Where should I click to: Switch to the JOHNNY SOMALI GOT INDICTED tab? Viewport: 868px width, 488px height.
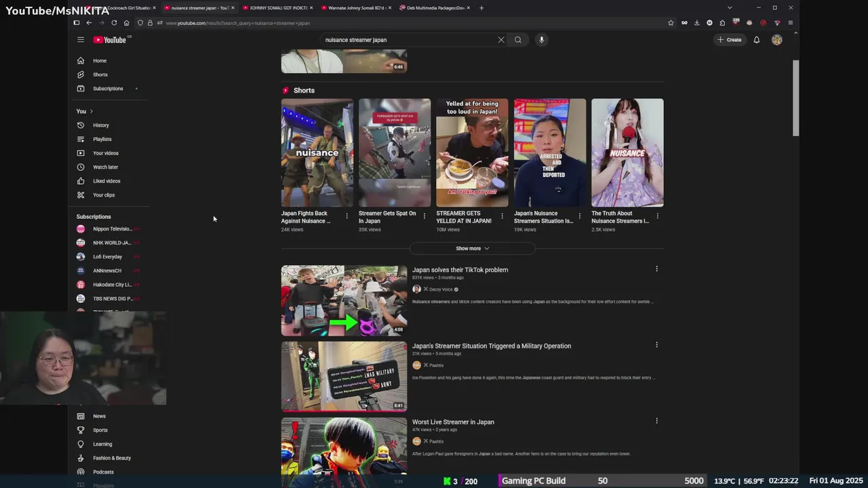point(278,8)
